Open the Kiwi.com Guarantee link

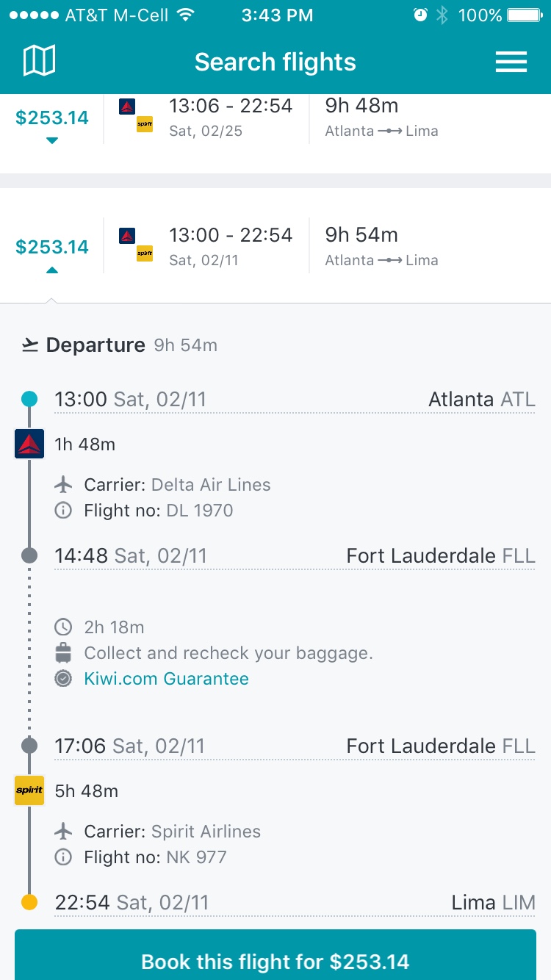tap(166, 679)
